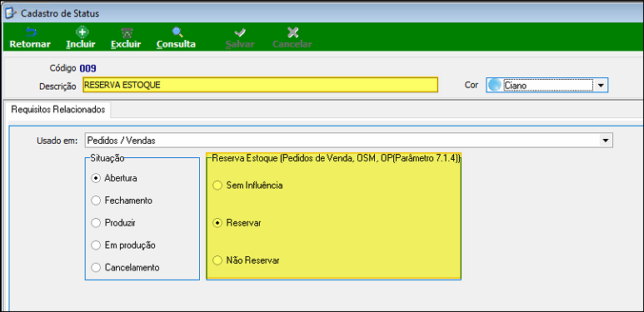Select the Reservar radio button
Screen dimensions: 644x312
pyautogui.click(x=217, y=223)
